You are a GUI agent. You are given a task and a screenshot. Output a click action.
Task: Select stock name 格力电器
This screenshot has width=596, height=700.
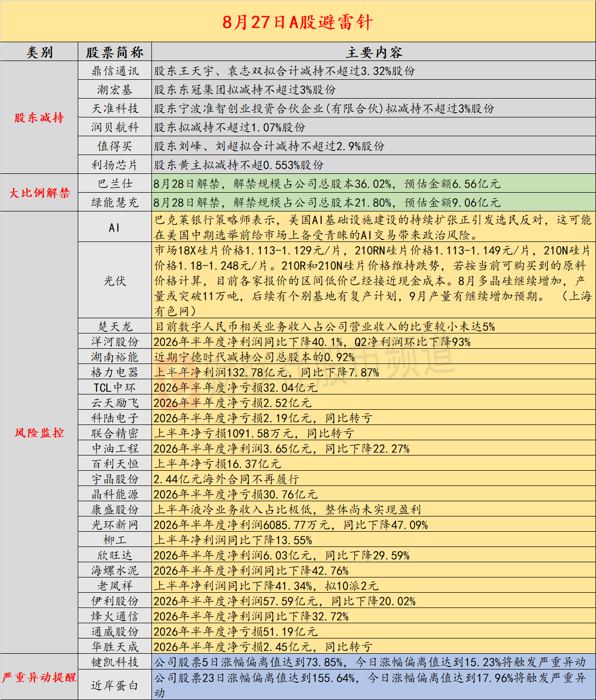point(115,372)
